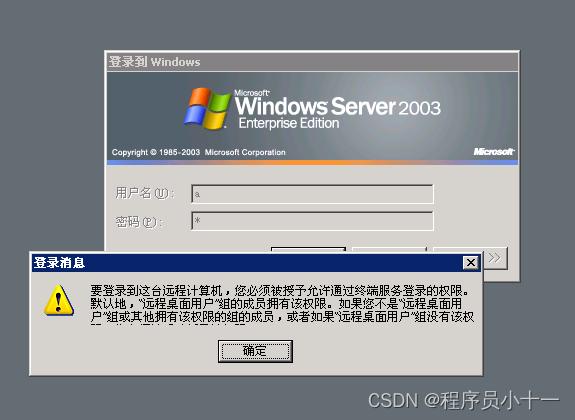Click the Windows flag logo

206,108
